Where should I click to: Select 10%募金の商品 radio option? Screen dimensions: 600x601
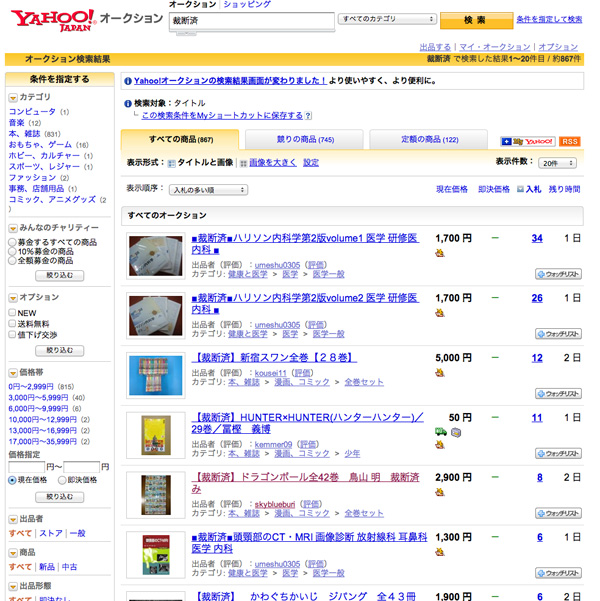12,251
